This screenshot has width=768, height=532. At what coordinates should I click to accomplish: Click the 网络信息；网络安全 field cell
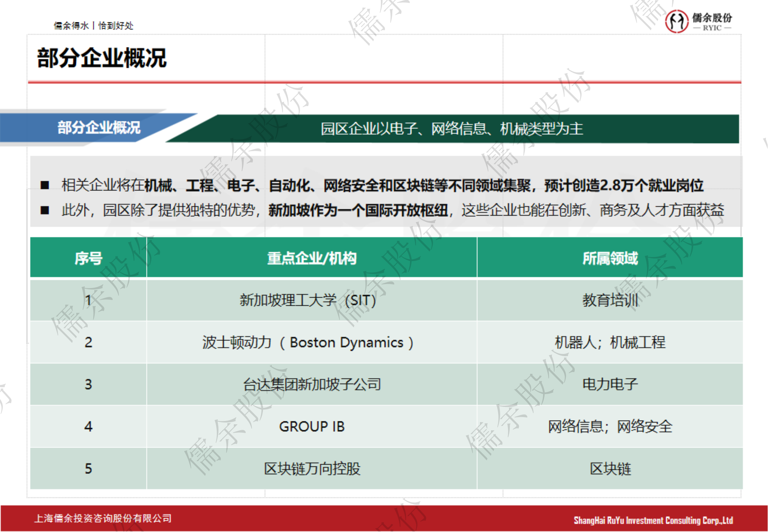(x=609, y=426)
